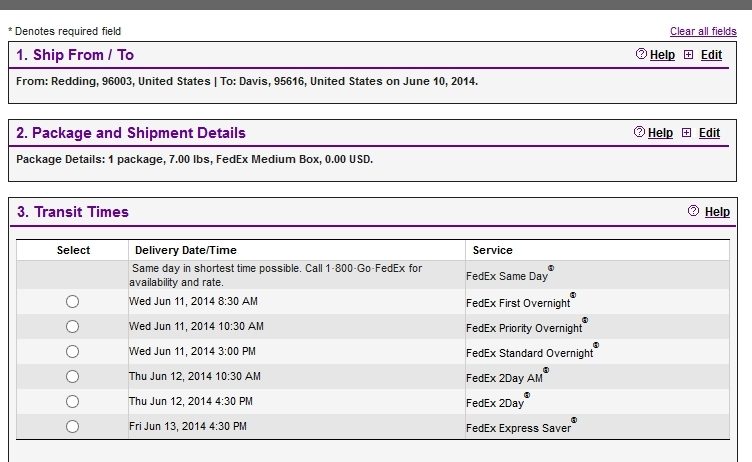Screen dimensions: 752x462
Task: Choose the FedEx 2Day 4:30 PM radio option
Action: [72, 401]
